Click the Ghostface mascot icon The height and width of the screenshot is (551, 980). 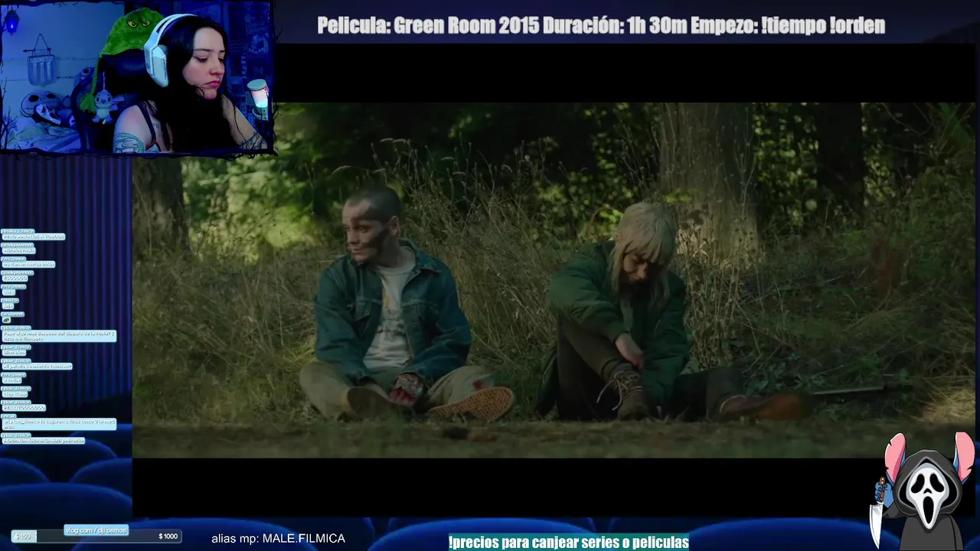pos(923,491)
